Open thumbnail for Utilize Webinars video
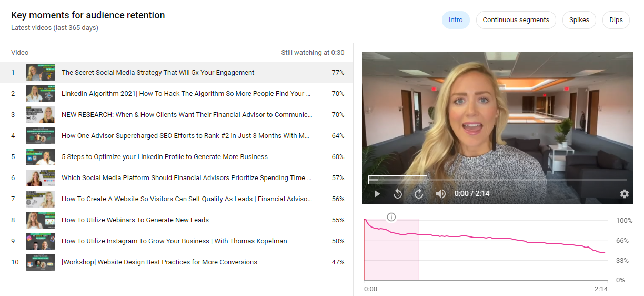 [x=41, y=220]
